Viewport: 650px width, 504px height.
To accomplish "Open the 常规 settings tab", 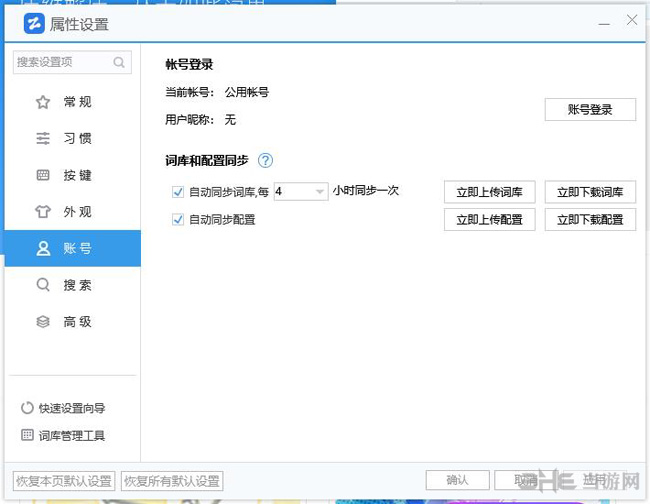I will (x=73, y=102).
